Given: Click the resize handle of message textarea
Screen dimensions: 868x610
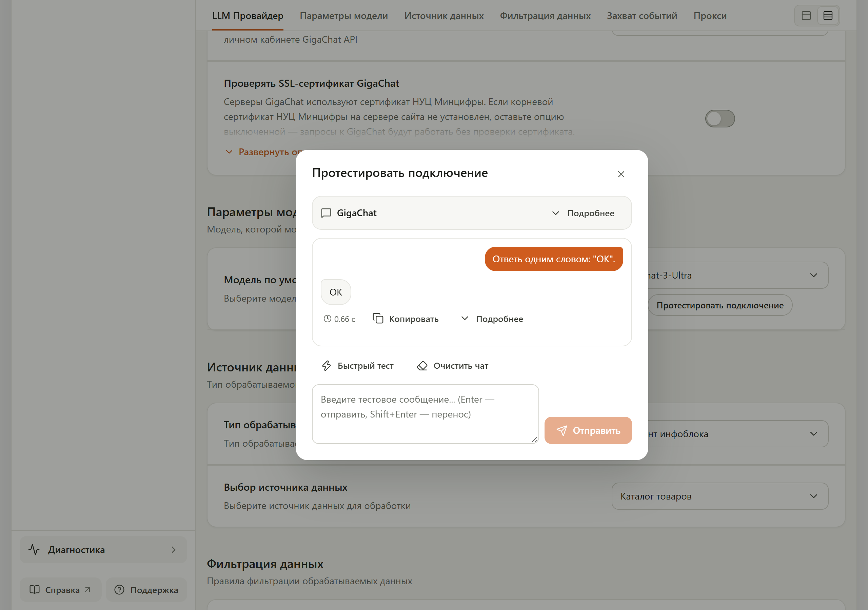Looking at the screenshot, I should click(x=534, y=440).
